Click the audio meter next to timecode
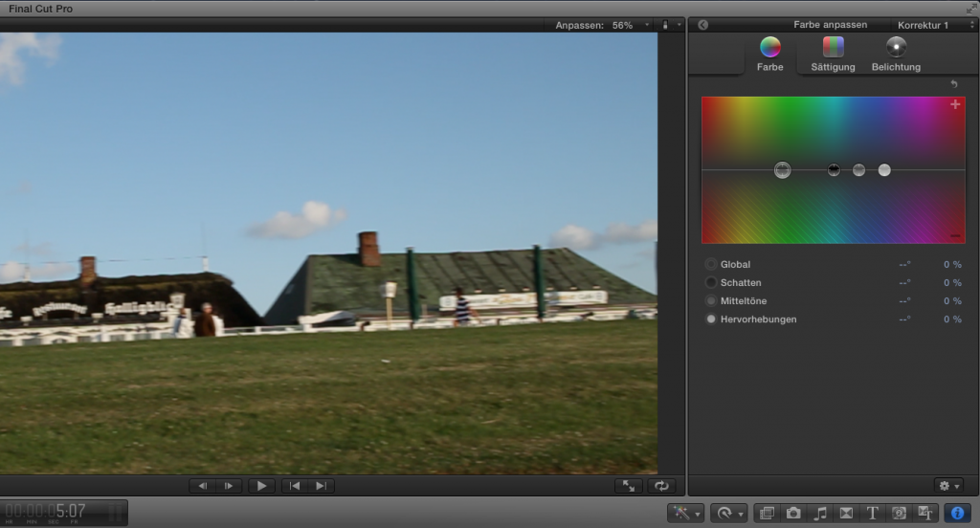 116,513
